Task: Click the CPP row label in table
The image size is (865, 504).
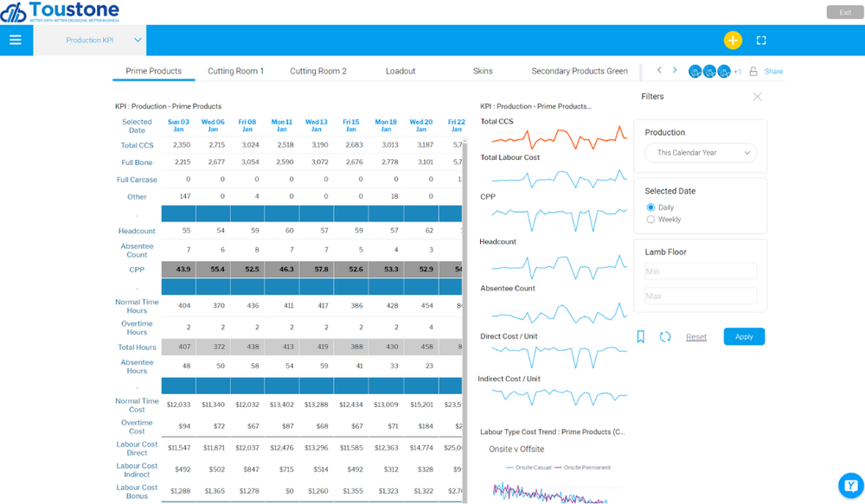Action: 137,270
